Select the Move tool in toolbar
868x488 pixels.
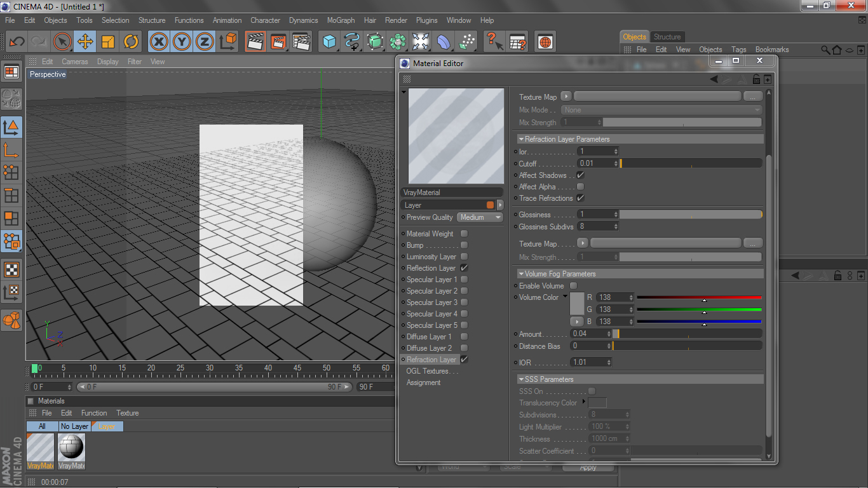click(x=85, y=42)
